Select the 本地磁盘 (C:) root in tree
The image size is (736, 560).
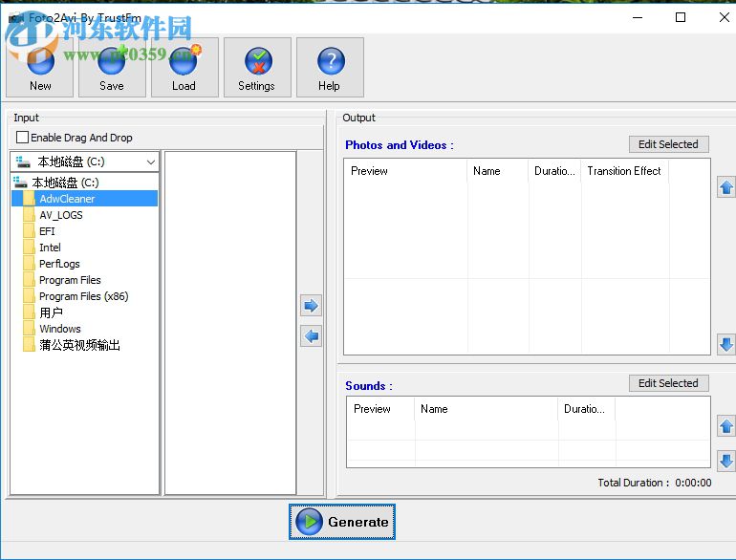pos(65,183)
